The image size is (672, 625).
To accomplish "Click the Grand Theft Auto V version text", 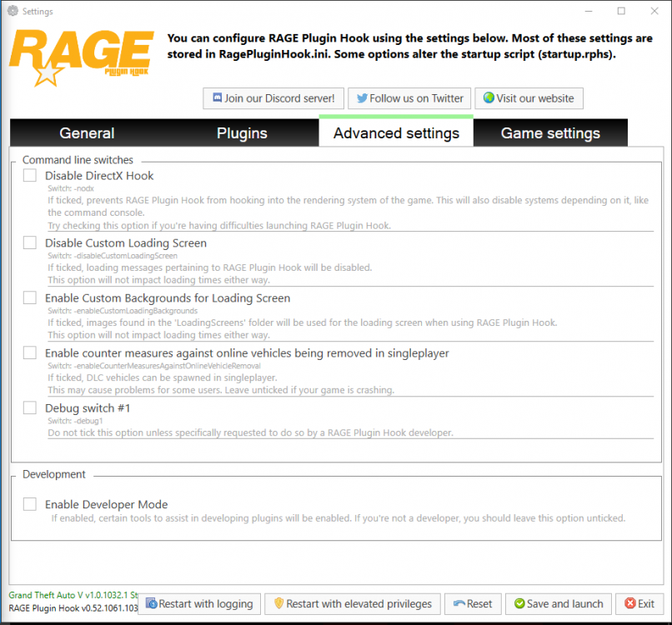I will tap(73, 595).
